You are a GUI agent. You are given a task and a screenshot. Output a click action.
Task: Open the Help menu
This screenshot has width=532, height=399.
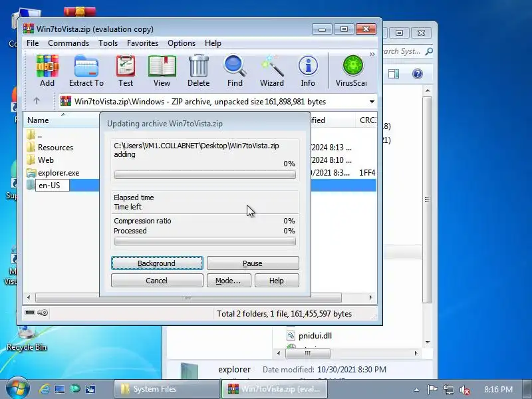click(213, 43)
